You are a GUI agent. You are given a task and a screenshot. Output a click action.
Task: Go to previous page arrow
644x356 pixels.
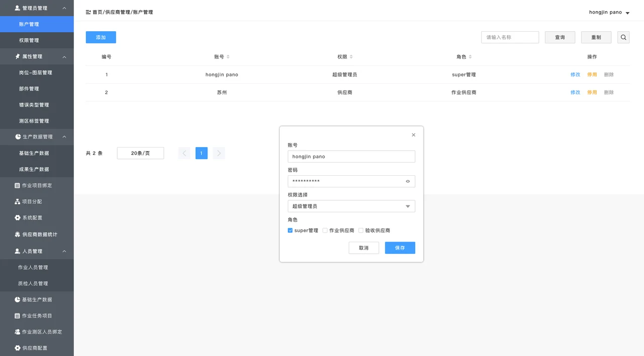(184, 153)
